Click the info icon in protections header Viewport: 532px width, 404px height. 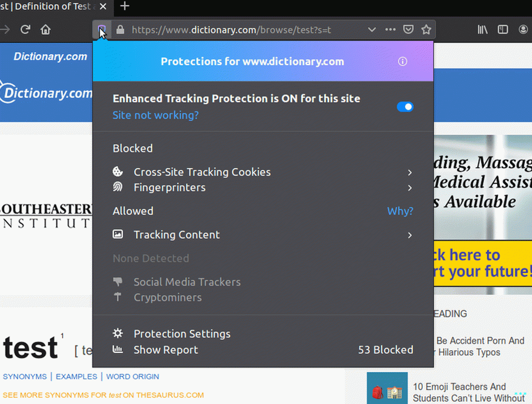(403, 62)
